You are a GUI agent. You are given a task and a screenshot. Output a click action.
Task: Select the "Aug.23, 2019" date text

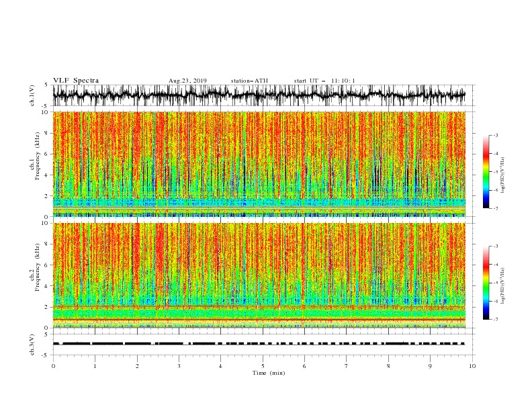click(x=187, y=81)
